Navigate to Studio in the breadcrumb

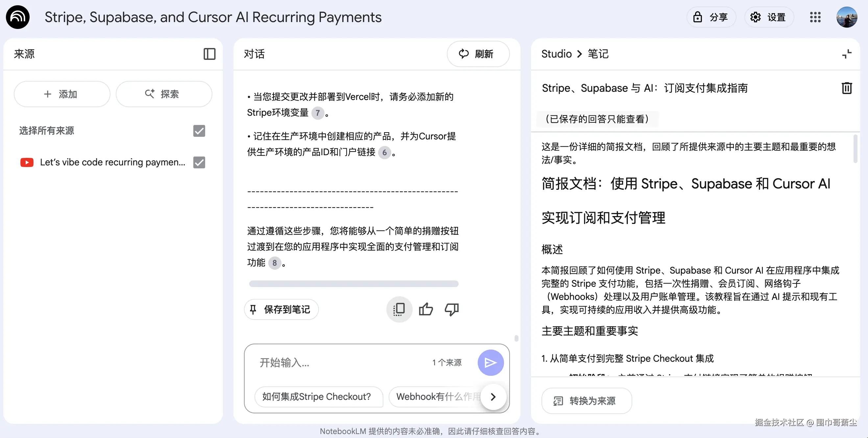556,54
